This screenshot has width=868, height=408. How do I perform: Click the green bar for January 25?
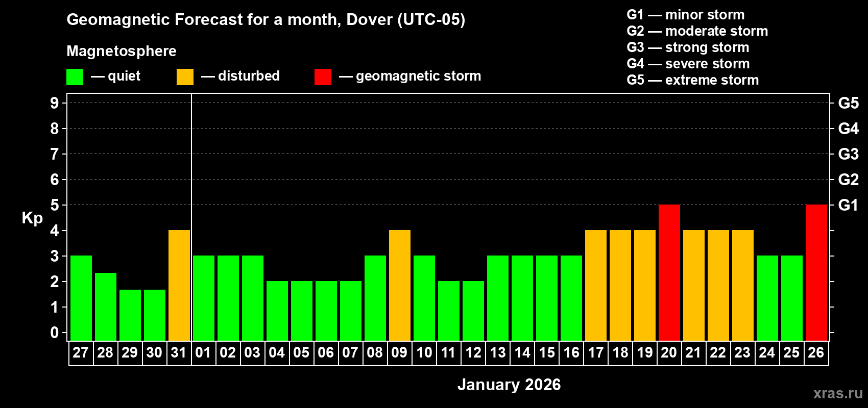(792, 298)
